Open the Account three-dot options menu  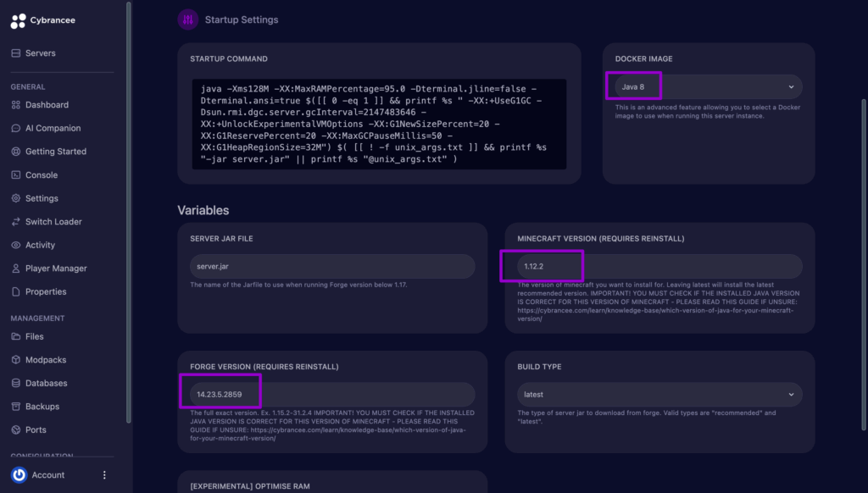click(x=104, y=474)
